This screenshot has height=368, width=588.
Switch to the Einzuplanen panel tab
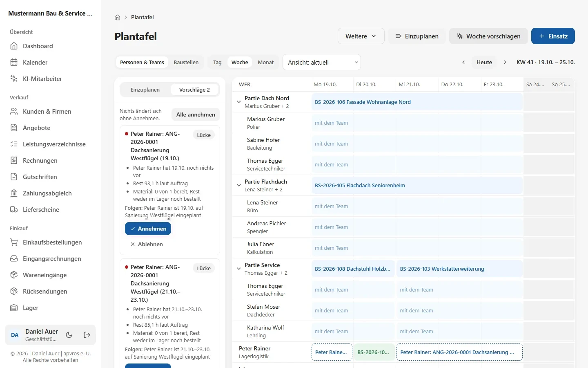[145, 90]
